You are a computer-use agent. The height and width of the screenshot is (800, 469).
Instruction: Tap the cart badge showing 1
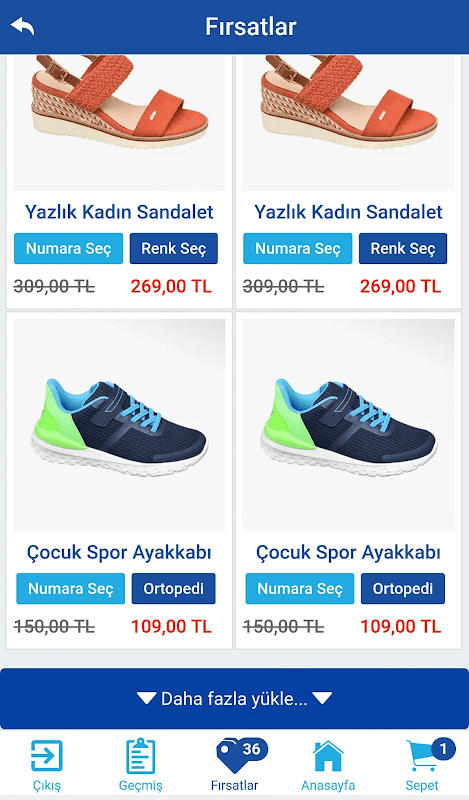click(443, 748)
